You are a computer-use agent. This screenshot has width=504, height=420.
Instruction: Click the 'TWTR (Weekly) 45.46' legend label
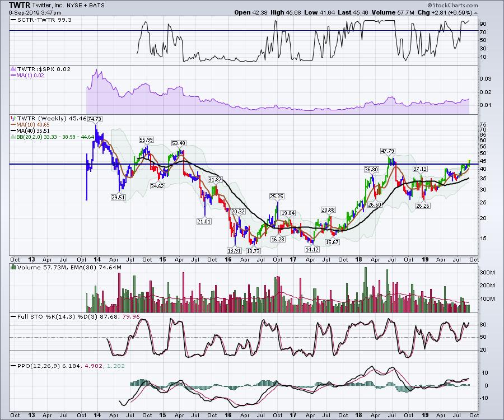click(52, 118)
